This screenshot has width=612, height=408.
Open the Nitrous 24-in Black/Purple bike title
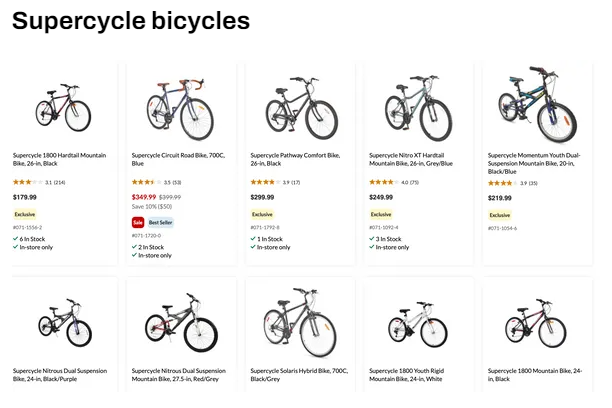pos(59,375)
